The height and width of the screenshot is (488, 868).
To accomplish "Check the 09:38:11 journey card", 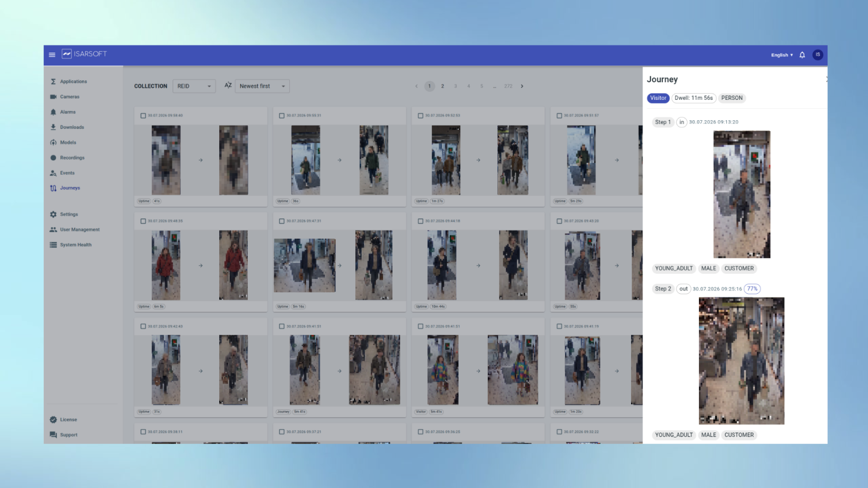I will tap(143, 432).
